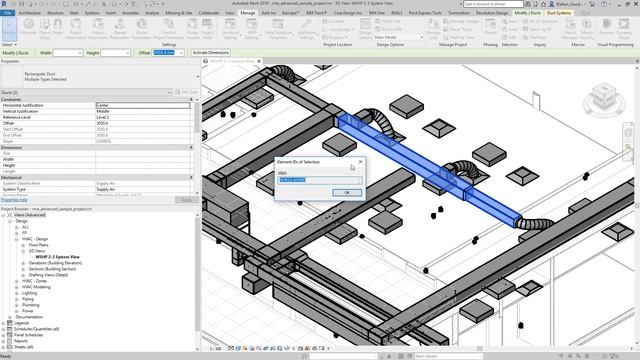Image resolution: width=640 pixels, height=360 pixels.
Task: Open the Snaps settings
Action: tap(58, 28)
